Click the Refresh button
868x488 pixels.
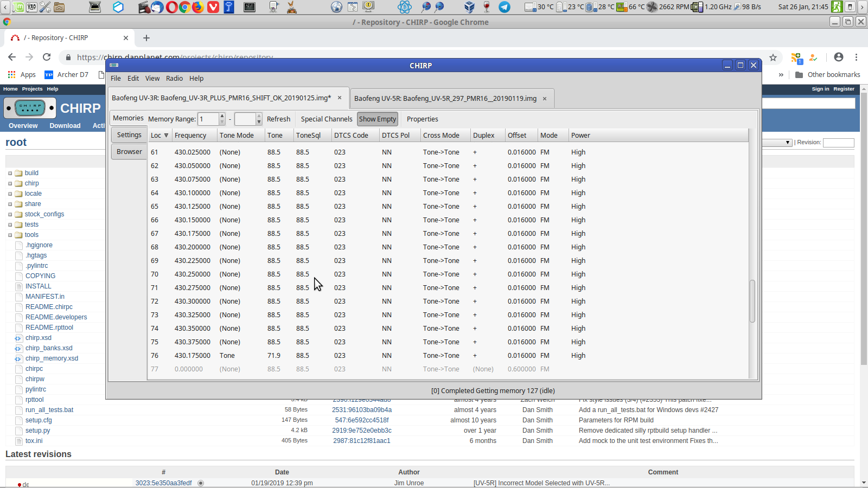(x=278, y=119)
